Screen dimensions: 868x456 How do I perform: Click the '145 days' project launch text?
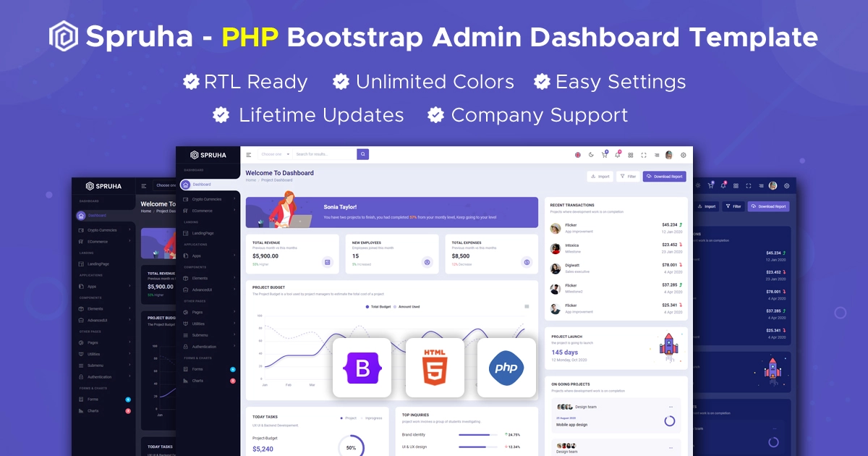(x=564, y=352)
